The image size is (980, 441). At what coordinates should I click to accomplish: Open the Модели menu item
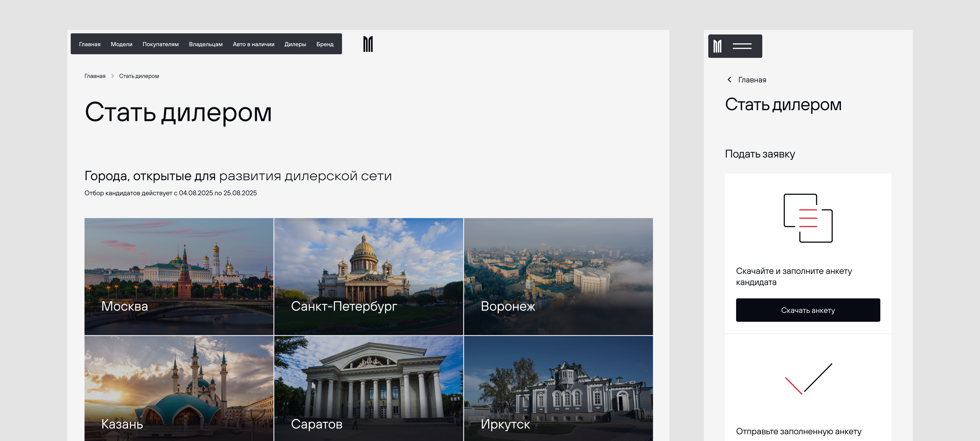[121, 44]
